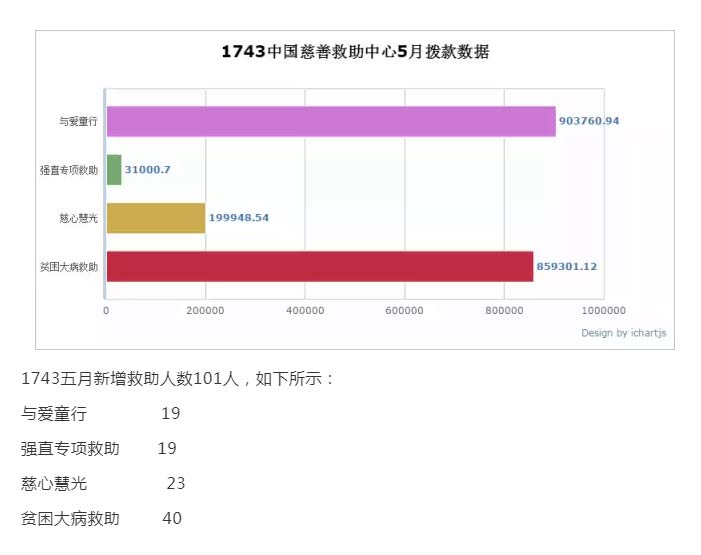Select the 859301.12 data label
Viewport: 701px width, 555px height.
[x=566, y=267]
